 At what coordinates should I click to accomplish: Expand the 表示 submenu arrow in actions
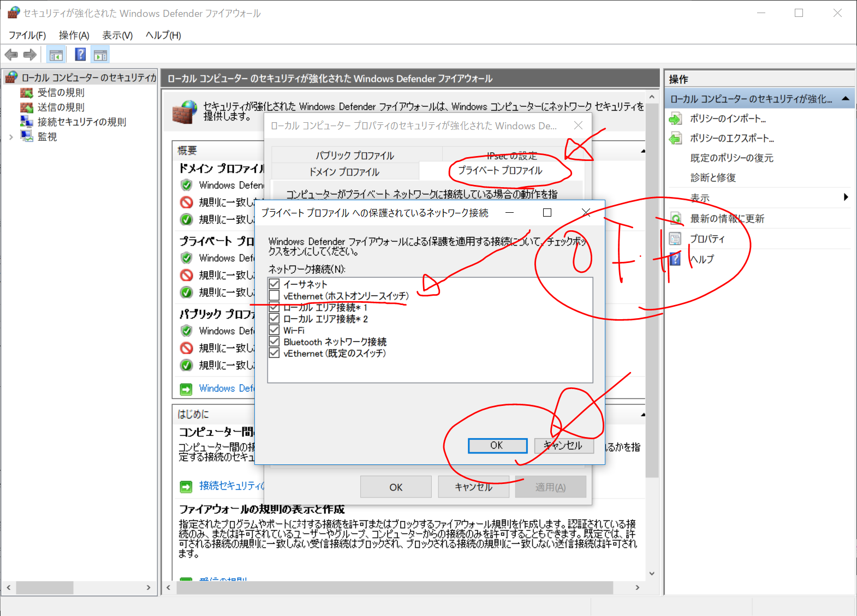846,198
